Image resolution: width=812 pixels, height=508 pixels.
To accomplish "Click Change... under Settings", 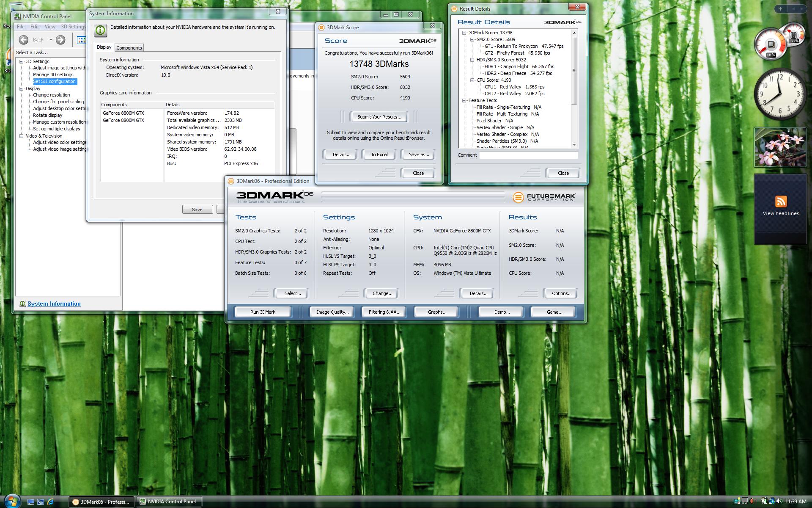I will click(x=382, y=293).
